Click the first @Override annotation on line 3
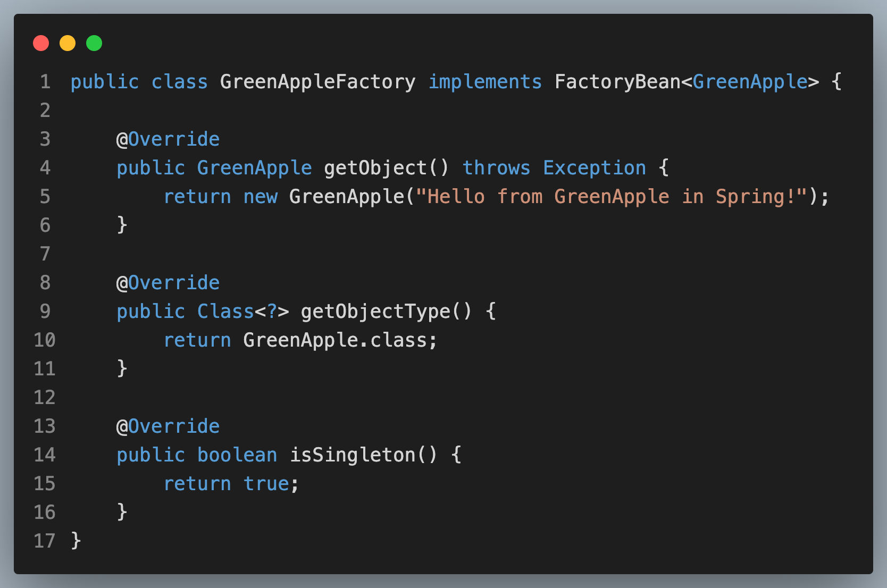 coord(168,139)
